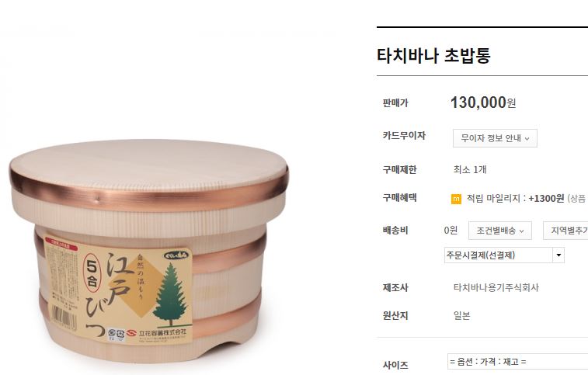The image size is (588, 375).
Task: Click the product title 타치바나 초밥통
Action: (433, 55)
